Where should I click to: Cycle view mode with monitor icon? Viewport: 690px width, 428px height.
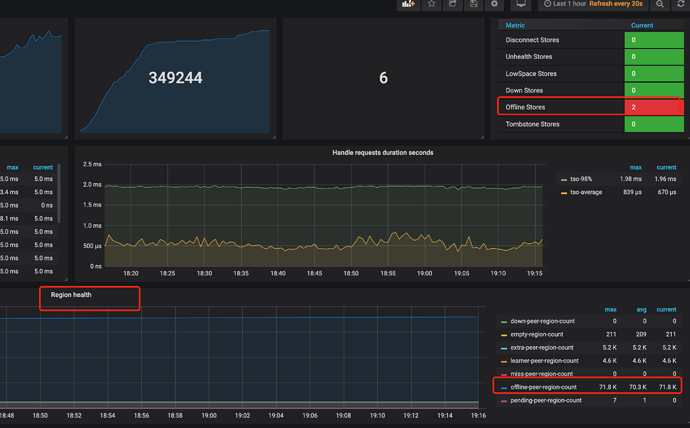tap(521, 5)
